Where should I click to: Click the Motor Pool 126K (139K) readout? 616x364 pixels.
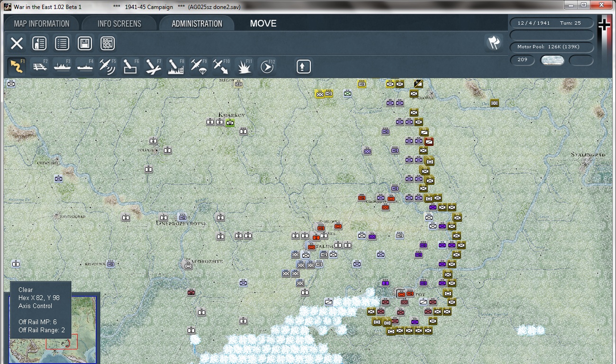click(x=552, y=47)
